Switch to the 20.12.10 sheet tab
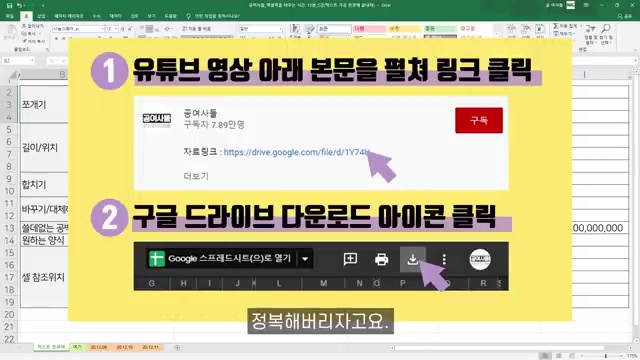The height and width of the screenshot is (360, 640). click(x=124, y=347)
